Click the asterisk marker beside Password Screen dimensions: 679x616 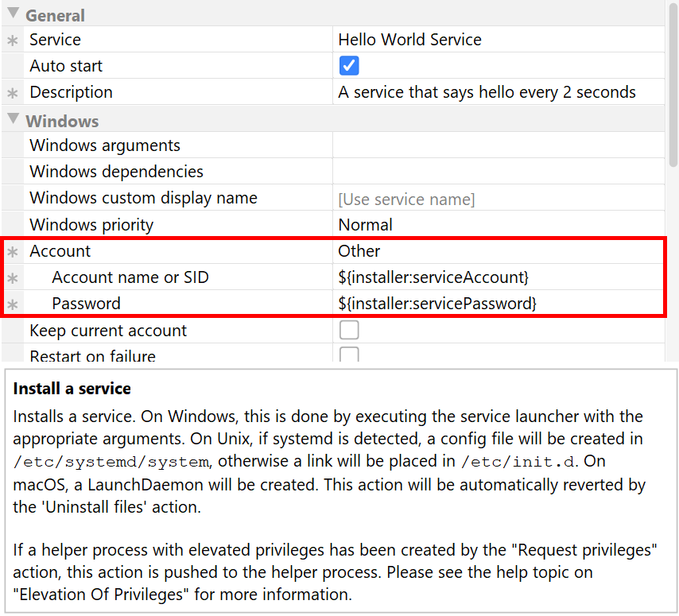coord(12,304)
